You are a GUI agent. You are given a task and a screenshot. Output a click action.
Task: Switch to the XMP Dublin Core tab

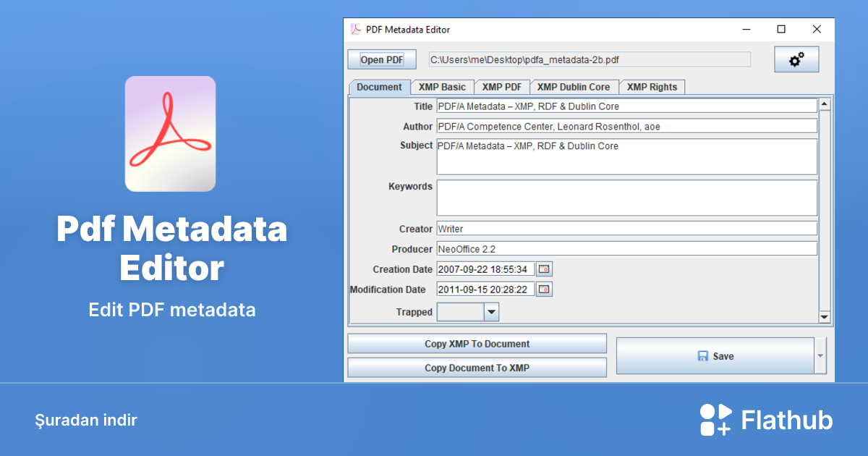pyautogui.click(x=574, y=87)
